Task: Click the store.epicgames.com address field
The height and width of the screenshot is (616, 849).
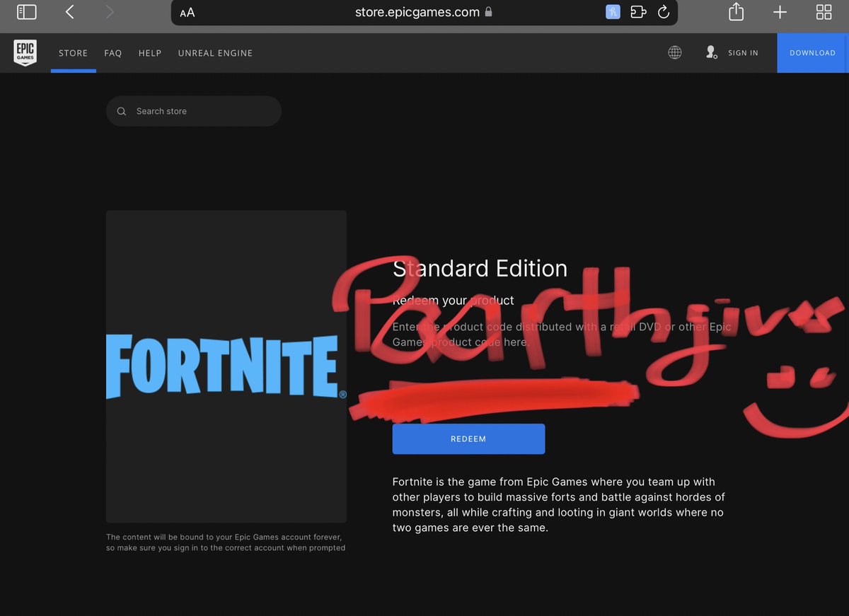Action: click(424, 12)
